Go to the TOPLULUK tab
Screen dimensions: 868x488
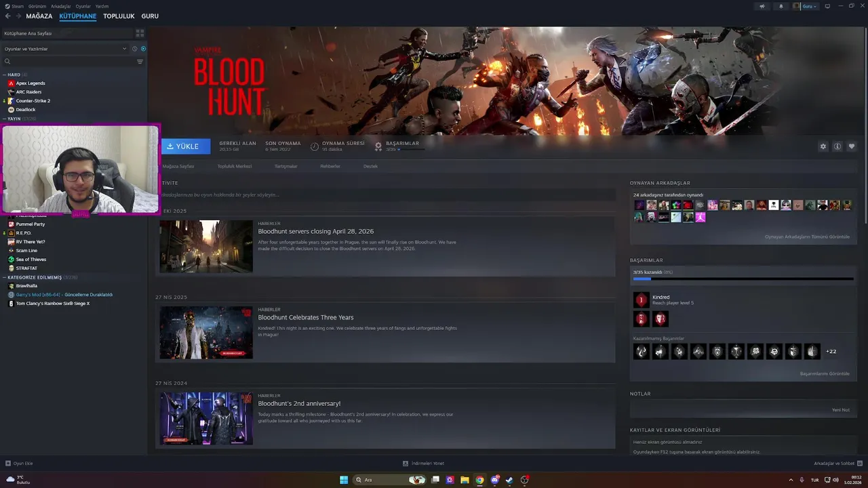(x=119, y=16)
